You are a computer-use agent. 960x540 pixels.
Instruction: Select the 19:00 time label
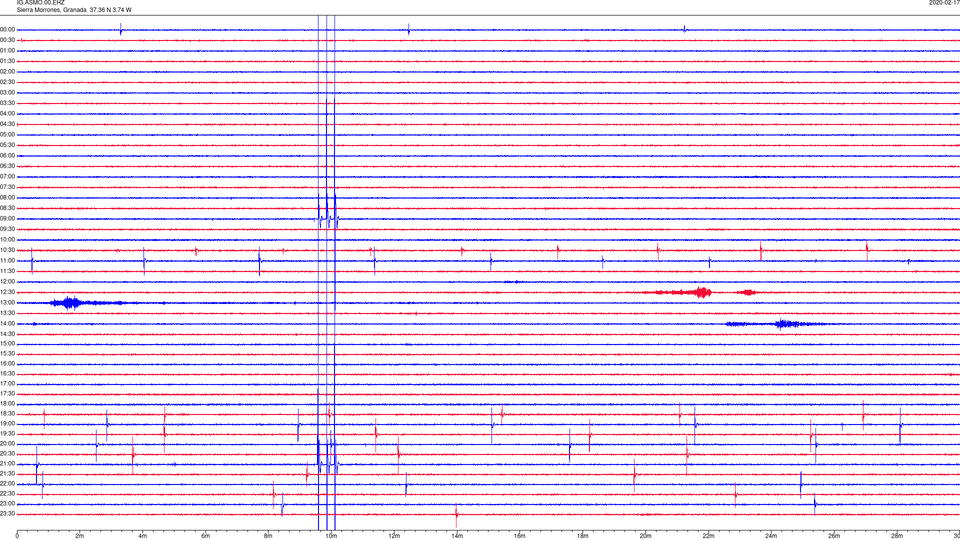click(x=7, y=424)
